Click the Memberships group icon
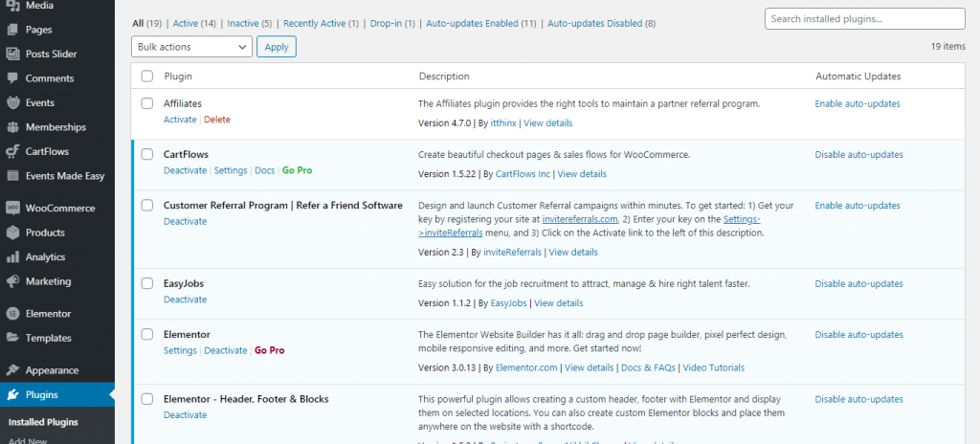The height and width of the screenshot is (444, 980). 11,127
